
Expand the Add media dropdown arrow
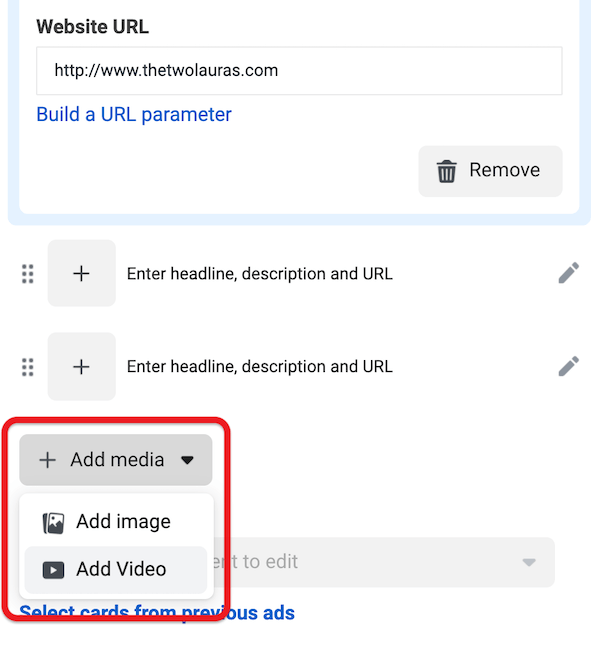(x=187, y=461)
